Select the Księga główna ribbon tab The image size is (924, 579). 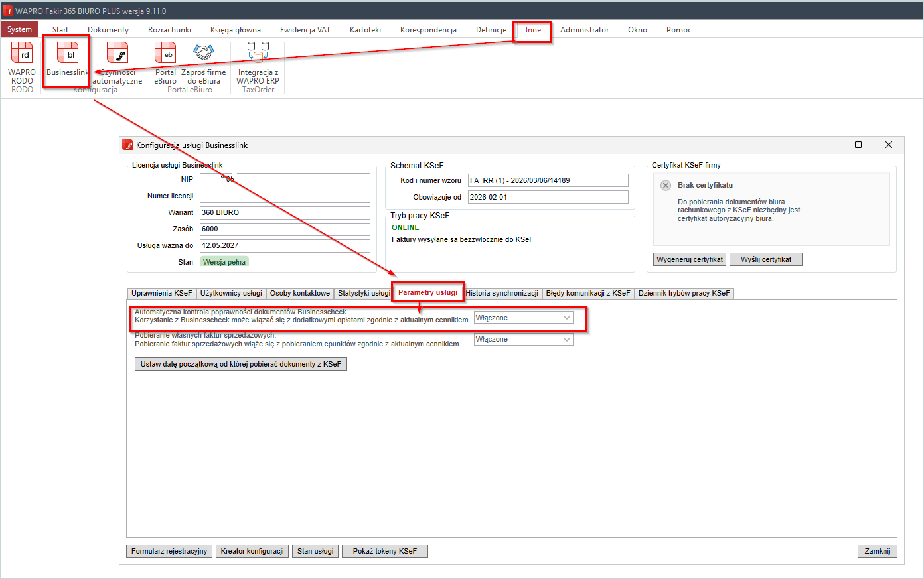pyautogui.click(x=236, y=30)
